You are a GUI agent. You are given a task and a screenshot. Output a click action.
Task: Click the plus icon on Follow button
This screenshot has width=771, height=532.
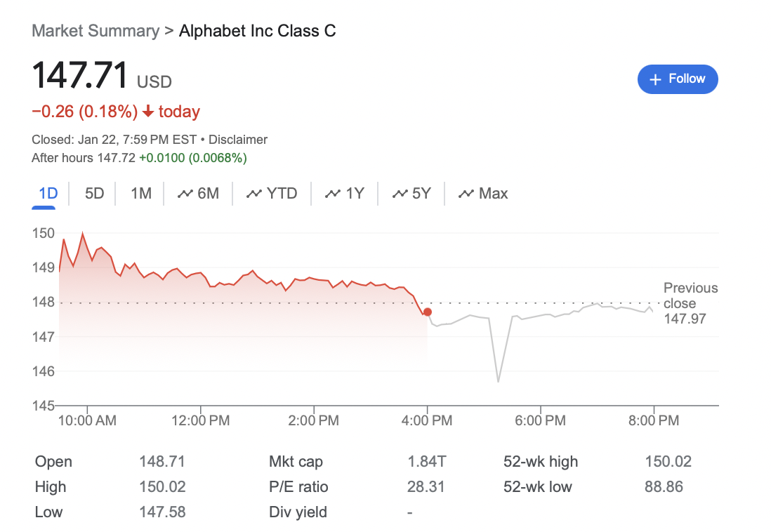[x=656, y=79]
